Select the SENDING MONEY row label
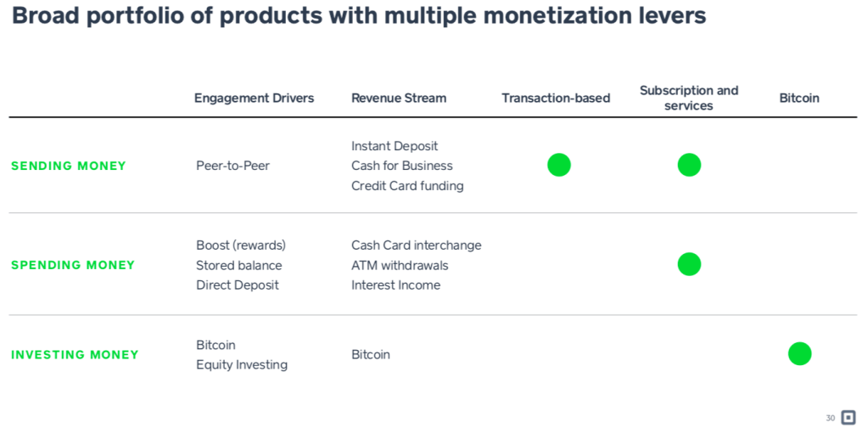Viewport: 868px width, 434px height. 69,166
